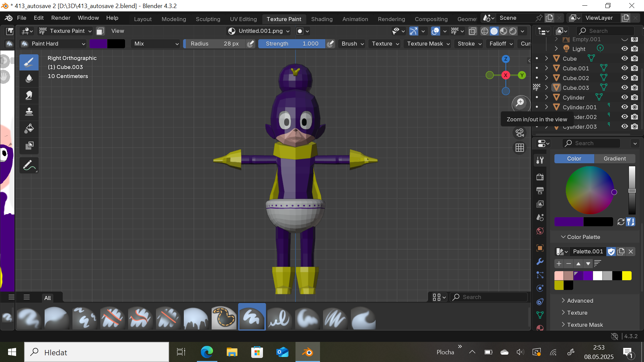Expand the Advanced panel
644x362 pixels.
pos(580,301)
